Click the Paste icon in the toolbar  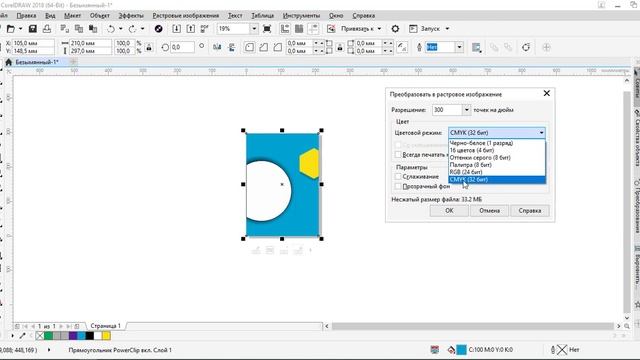(93, 29)
